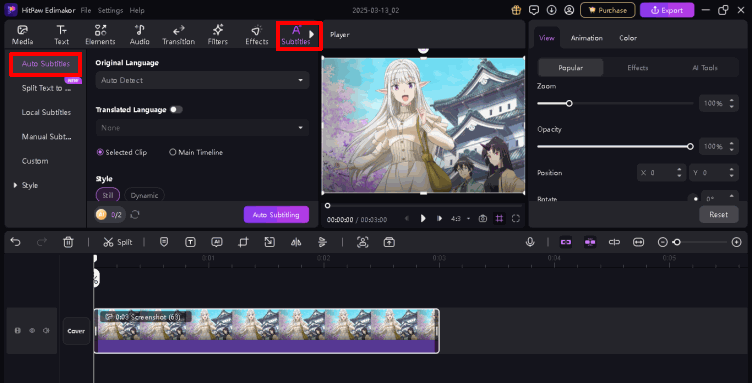Open the feedback message icon
Screen dimensions: 753x384
(x=534, y=10)
